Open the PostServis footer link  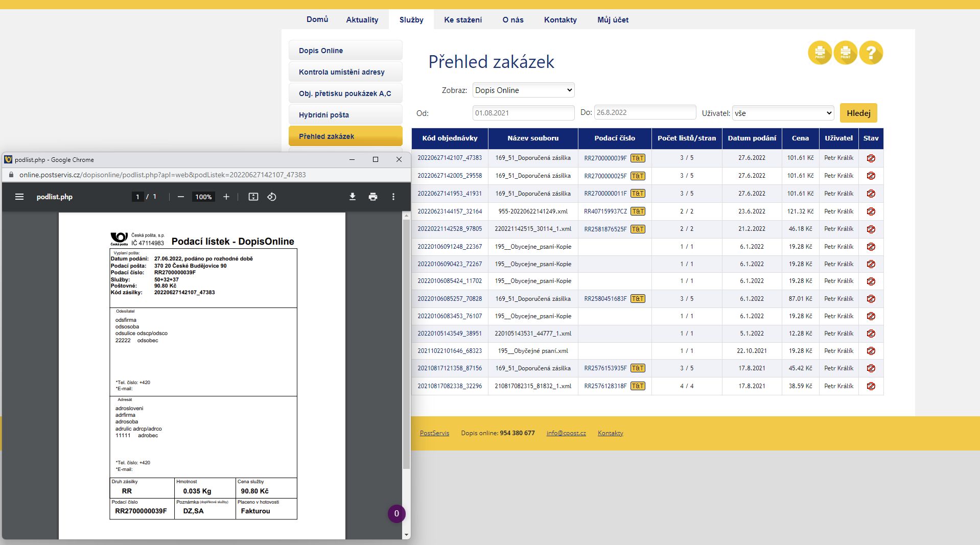click(434, 433)
